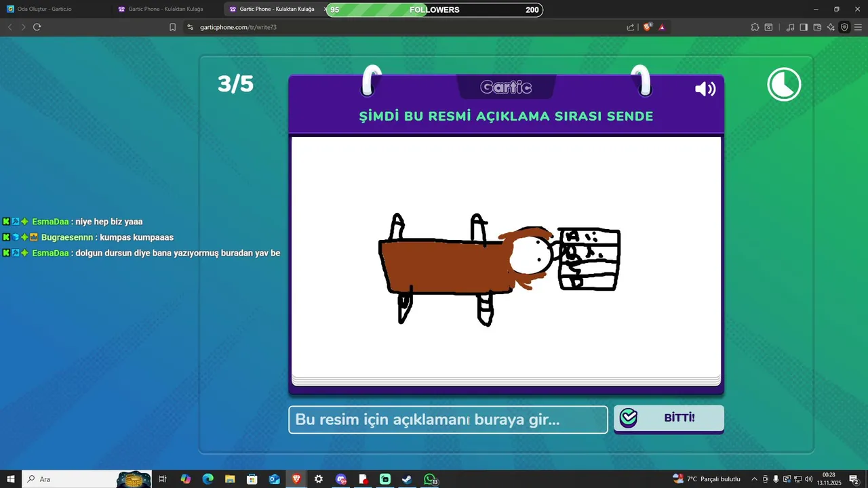Toggle the sidebar panel icon
Image resolution: width=868 pixels, height=488 pixels.
[804, 27]
